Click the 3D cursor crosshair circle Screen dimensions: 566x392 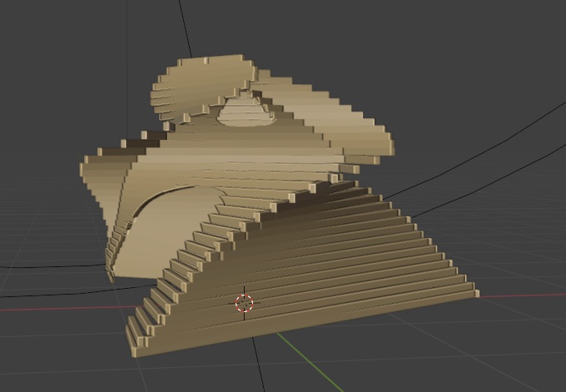pyautogui.click(x=243, y=304)
